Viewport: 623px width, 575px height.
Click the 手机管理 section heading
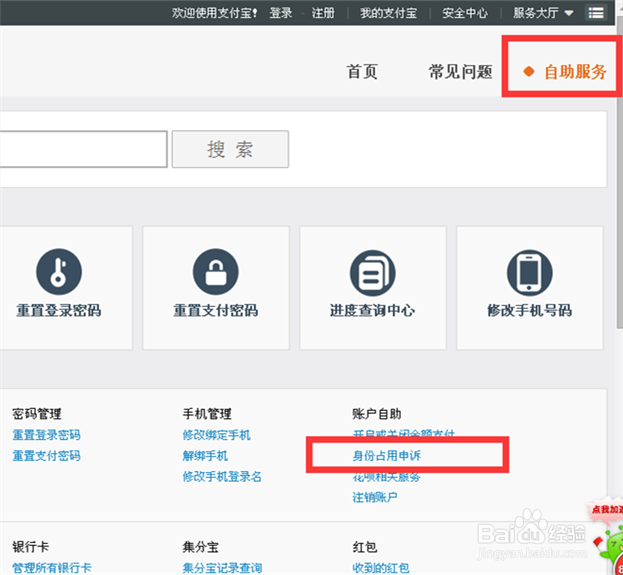tap(207, 414)
